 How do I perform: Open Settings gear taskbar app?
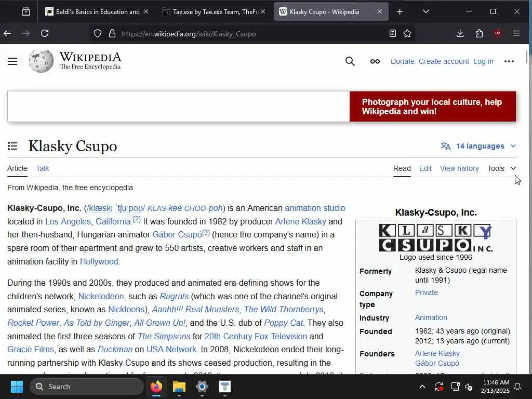click(x=202, y=387)
